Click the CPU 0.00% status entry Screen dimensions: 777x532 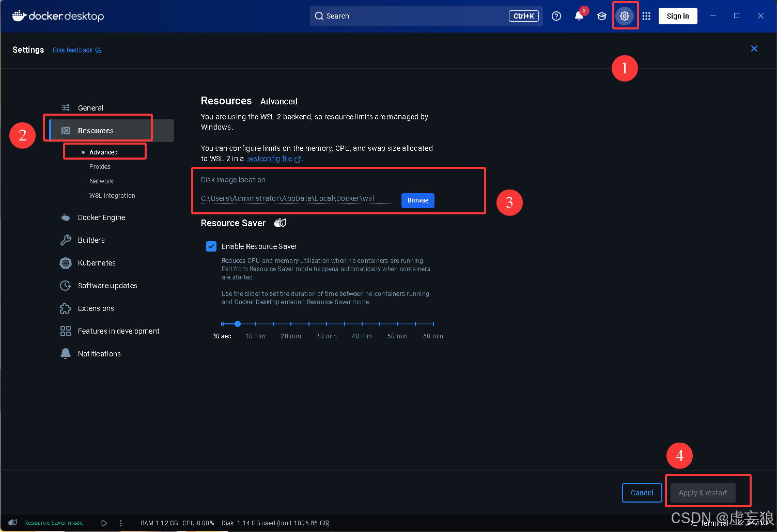pos(198,523)
